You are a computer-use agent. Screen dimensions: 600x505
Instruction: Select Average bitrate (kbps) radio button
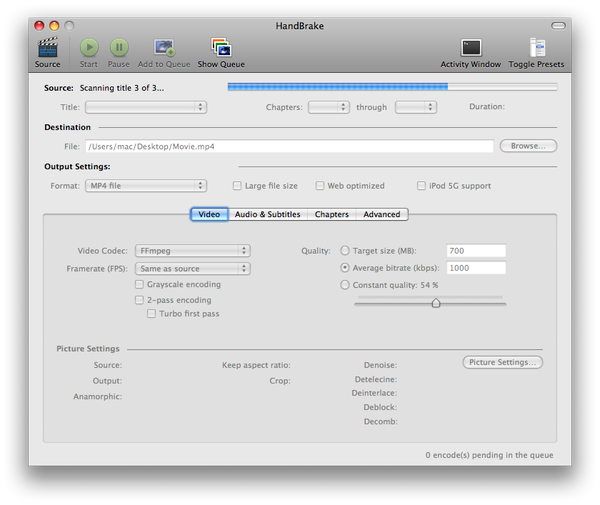(x=345, y=268)
